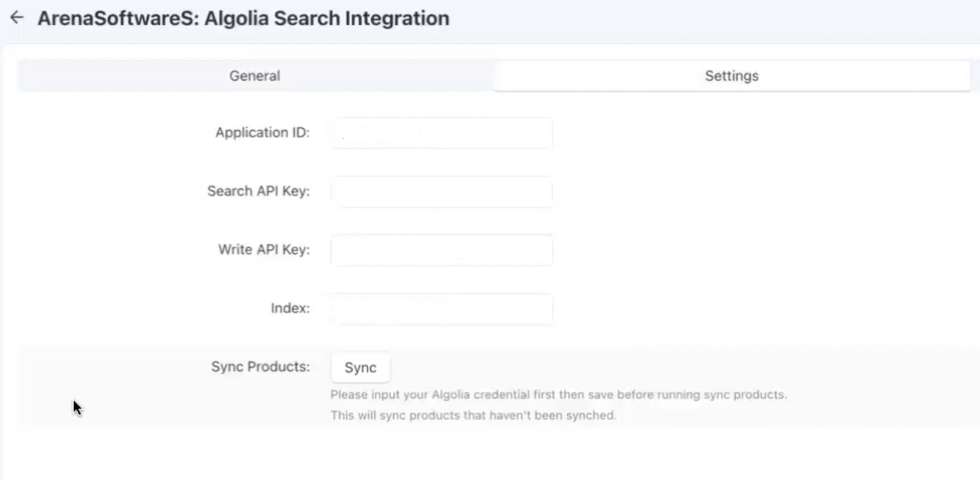Click the 'Application ID:' label
The width and height of the screenshot is (980, 480).
(262, 132)
